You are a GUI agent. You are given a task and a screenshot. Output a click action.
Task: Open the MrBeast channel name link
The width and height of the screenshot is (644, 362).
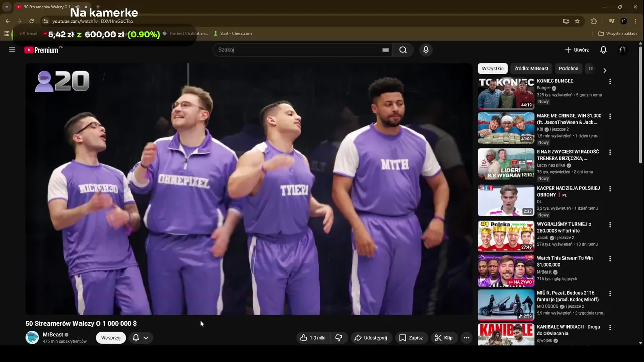53,335
